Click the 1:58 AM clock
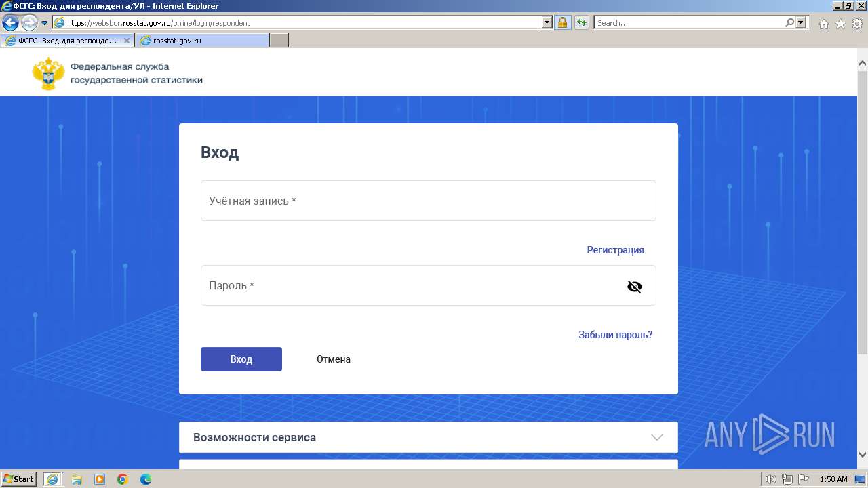868x488 pixels. [833, 479]
